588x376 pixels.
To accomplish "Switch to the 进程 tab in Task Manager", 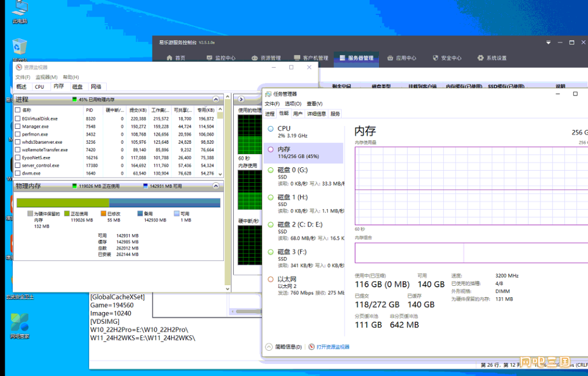I will coord(270,114).
